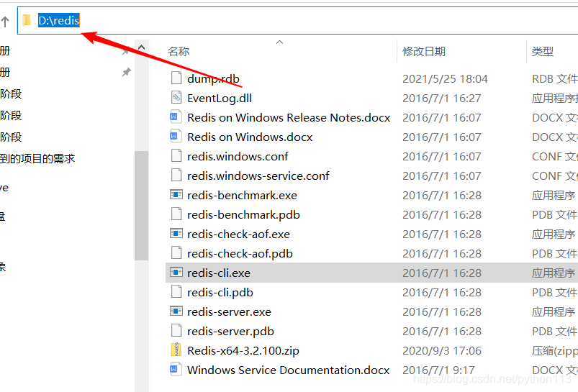Select file name redis-check-aof.exe
This screenshot has width=578, height=392.
[238, 234]
